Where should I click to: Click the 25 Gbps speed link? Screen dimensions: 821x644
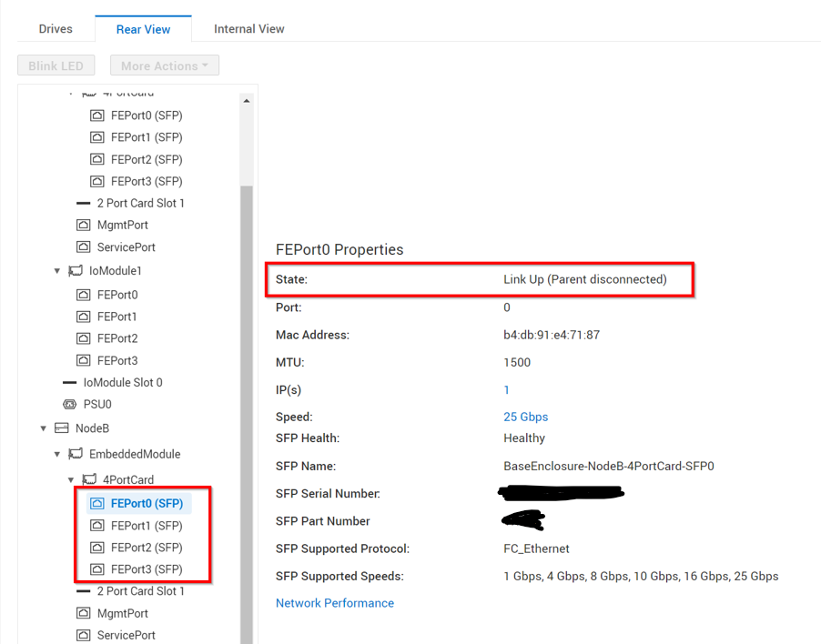click(x=525, y=417)
